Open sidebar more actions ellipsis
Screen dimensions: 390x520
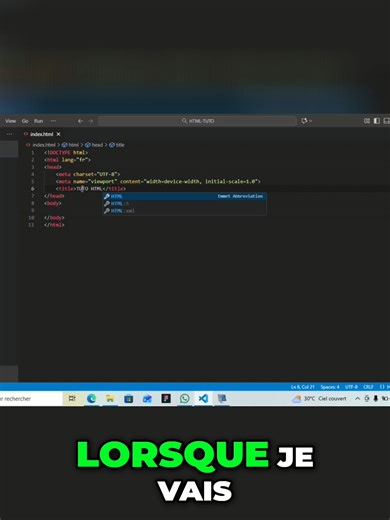tap(9, 134)
